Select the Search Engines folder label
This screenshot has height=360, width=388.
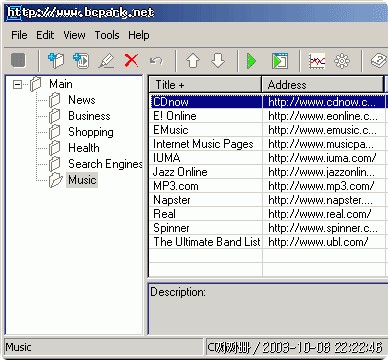(105, 164)
